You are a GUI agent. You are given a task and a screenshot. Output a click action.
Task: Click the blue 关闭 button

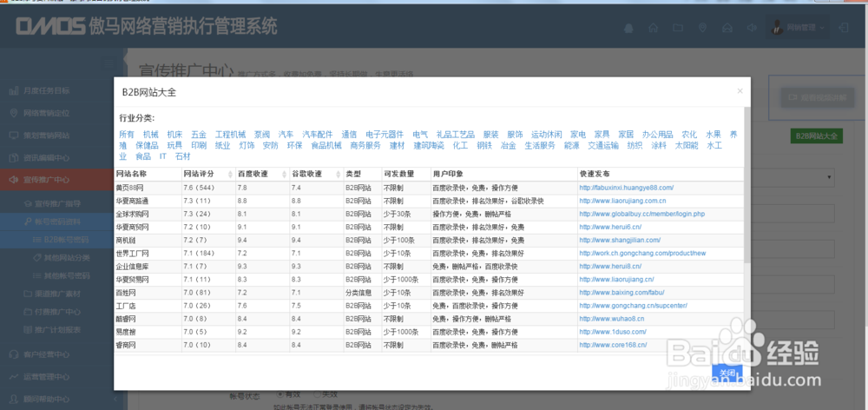click(727, 374)
